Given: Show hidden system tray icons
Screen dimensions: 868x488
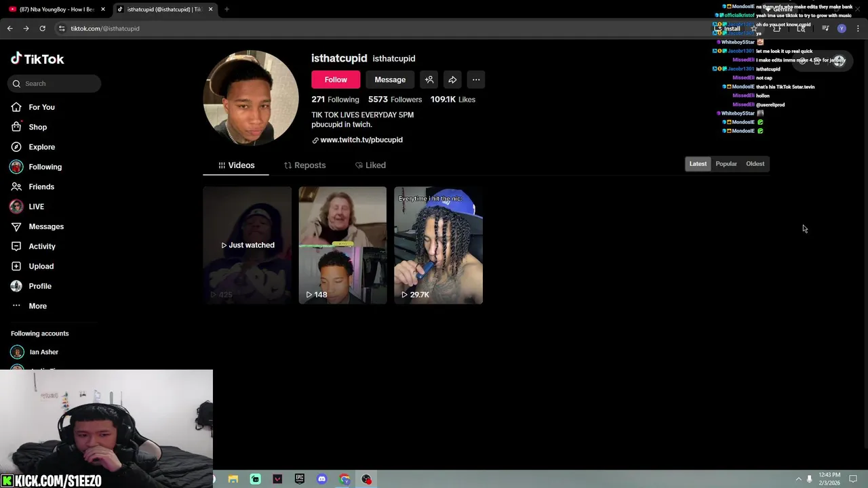Looking at the screenshot, I should pyautogui.click(x=798, y=479).
